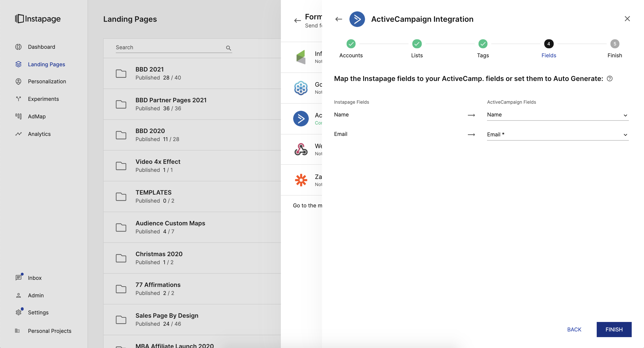Click the Landing Pages layers icon
The image size is (644, 348).
[18, 64]
